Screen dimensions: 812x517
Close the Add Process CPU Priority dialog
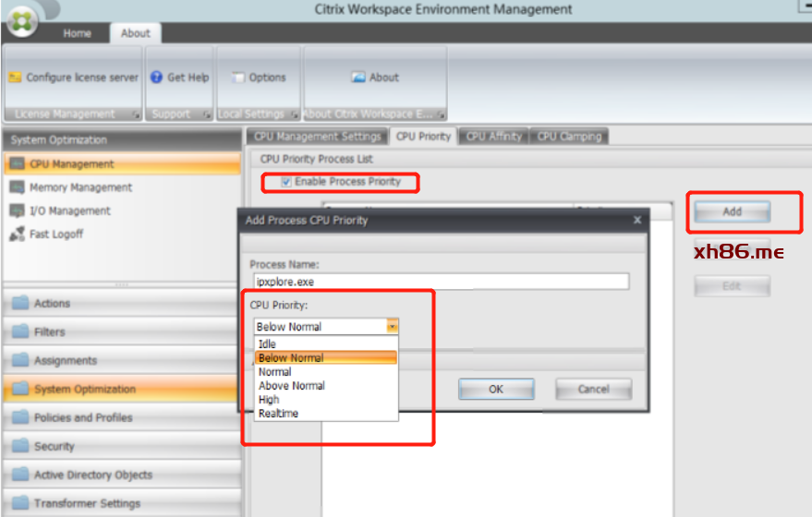[x=637, y=220]
